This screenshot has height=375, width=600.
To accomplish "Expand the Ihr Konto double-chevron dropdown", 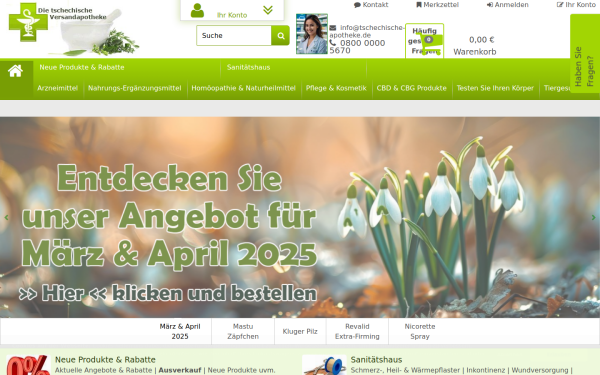I will click(x=268, y=10).
